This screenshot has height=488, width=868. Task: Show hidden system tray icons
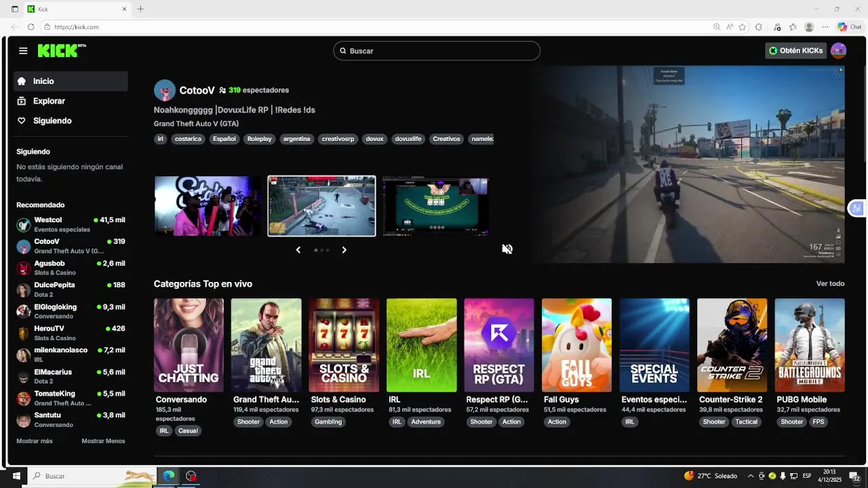pyautogui.click(x=751, y=476)
